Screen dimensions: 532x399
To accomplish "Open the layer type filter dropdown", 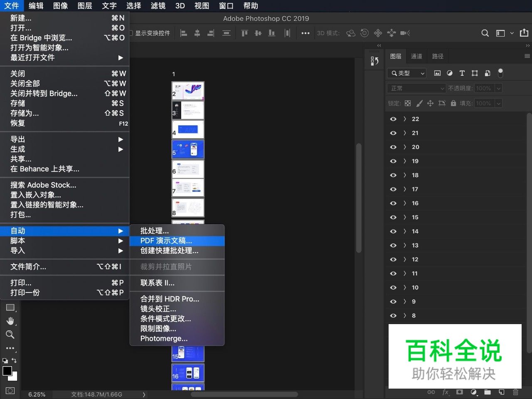I will [406, 73].
